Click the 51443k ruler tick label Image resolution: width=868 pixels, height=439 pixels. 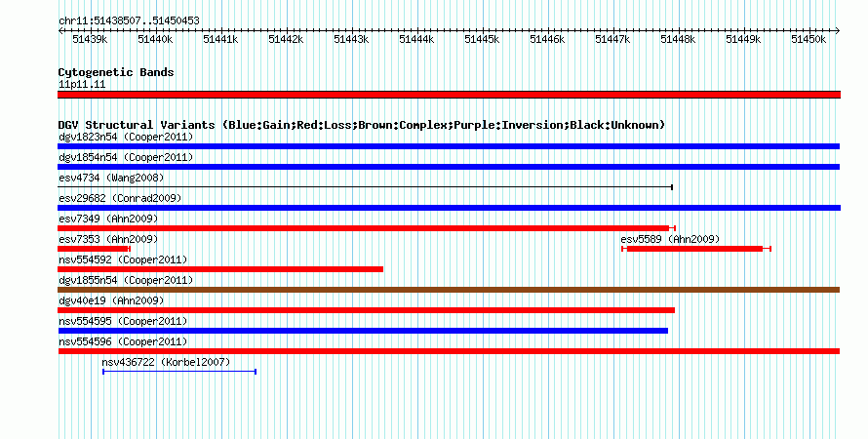351,39
